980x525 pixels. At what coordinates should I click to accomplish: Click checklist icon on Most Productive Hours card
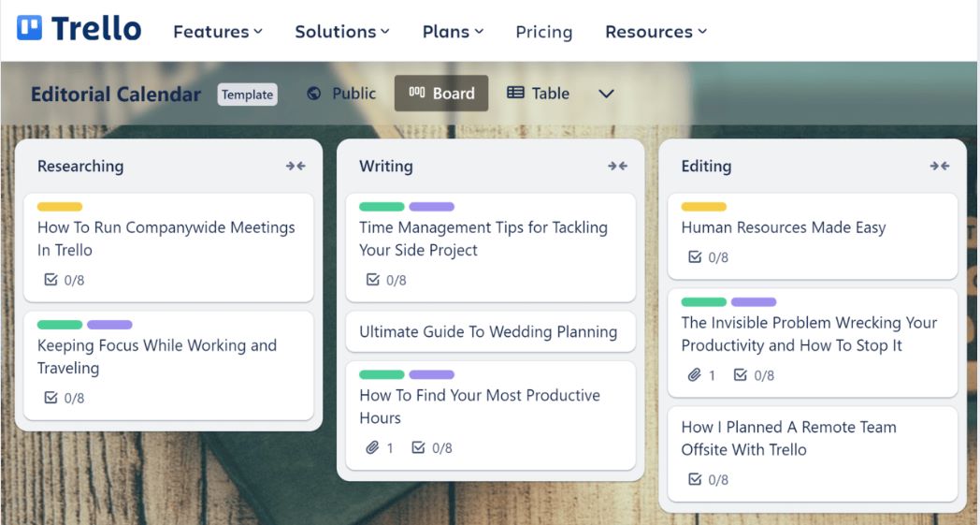point(418,447)
